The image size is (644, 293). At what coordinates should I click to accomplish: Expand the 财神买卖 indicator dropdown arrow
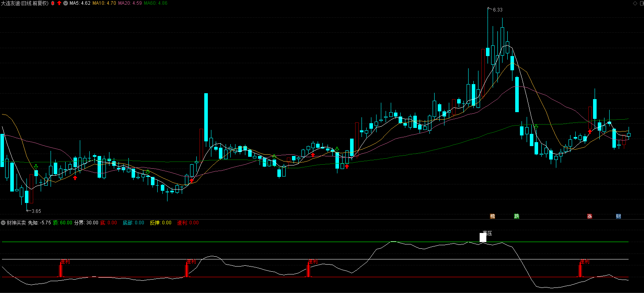[x=3, y=223]
